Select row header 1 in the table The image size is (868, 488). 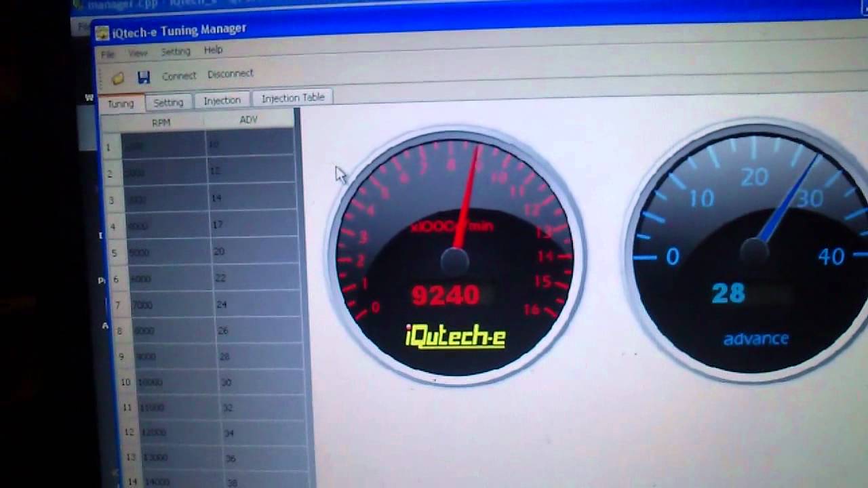(x=108, y=147)
